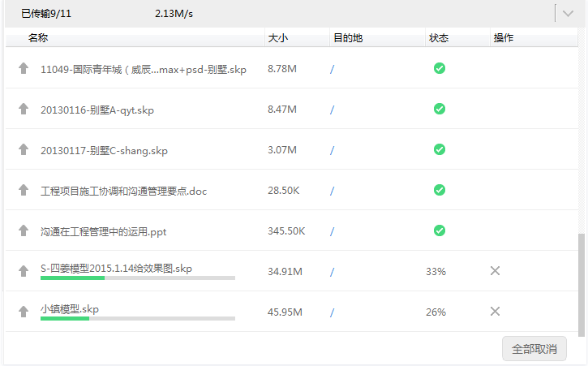Viewport: 588px width, 366px height.
Task: Click the 2.13M/s transfer speed
Action: [174, 14]
